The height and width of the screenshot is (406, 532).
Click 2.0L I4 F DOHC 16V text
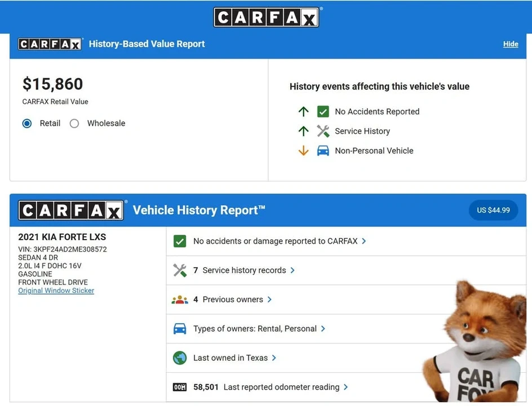[50, 266]
